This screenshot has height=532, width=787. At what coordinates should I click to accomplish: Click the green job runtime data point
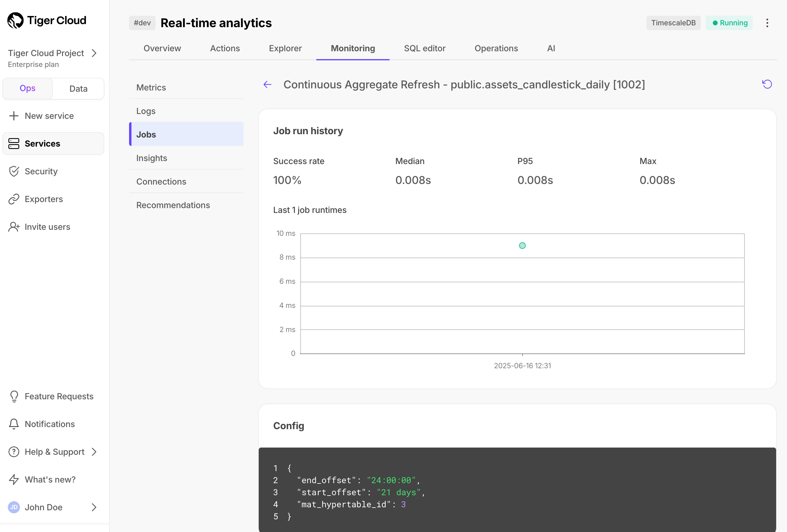522,246
